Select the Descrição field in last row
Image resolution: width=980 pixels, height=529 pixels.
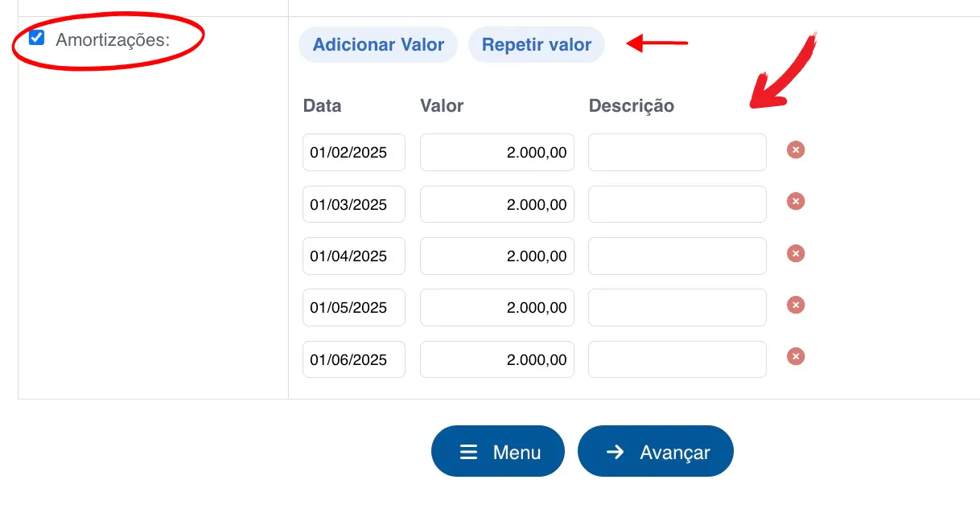[677, 359]
